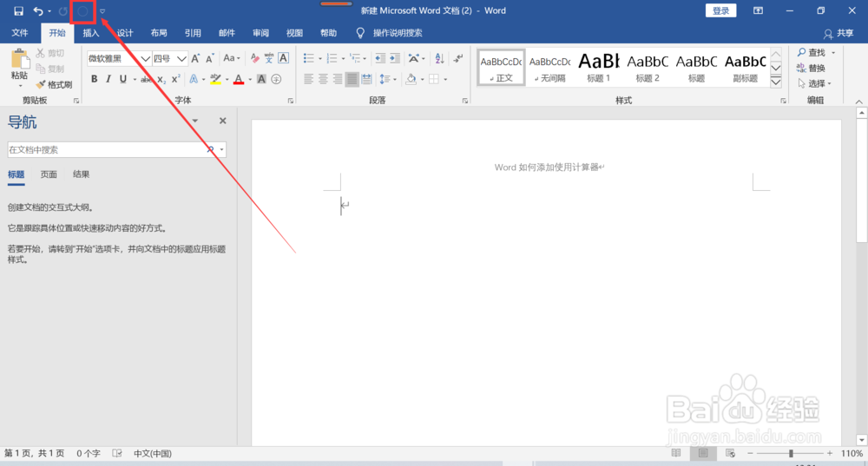Apply bullet list formatting
This screenshot has width=868, height=466.
click(309, 58)
